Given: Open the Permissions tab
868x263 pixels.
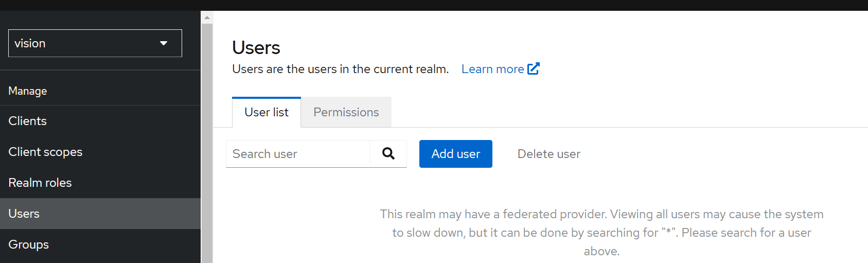Looking at the screenshot, I should 346,112.
